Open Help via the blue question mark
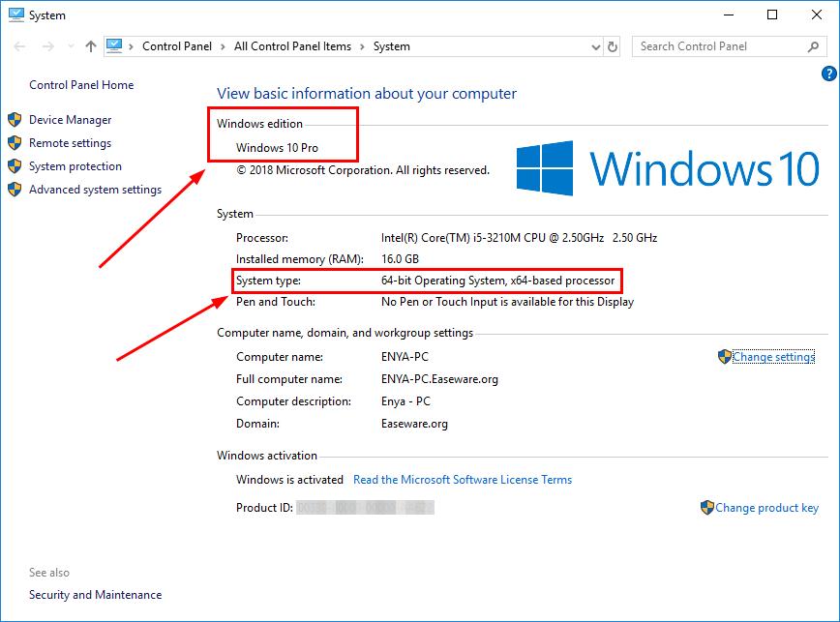This screenshot has width=840, height=622. click(828, 74)
